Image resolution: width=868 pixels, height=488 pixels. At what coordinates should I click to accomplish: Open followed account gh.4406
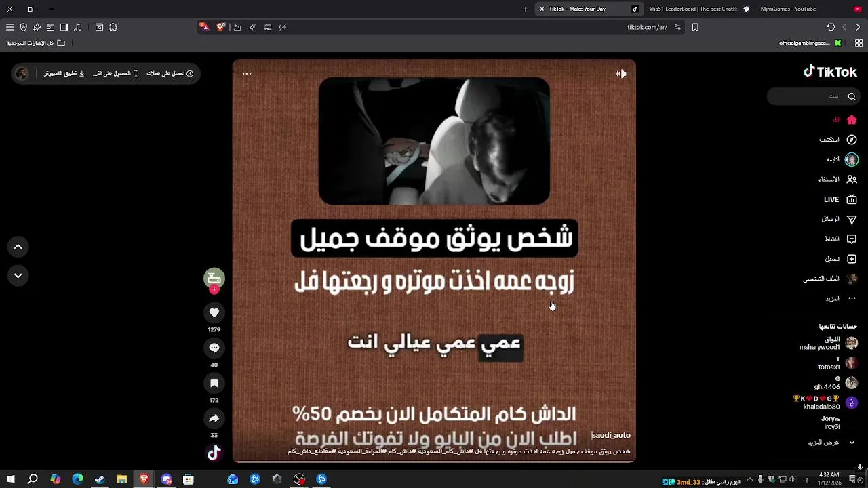pyautogui.click(x=835, y=383)
